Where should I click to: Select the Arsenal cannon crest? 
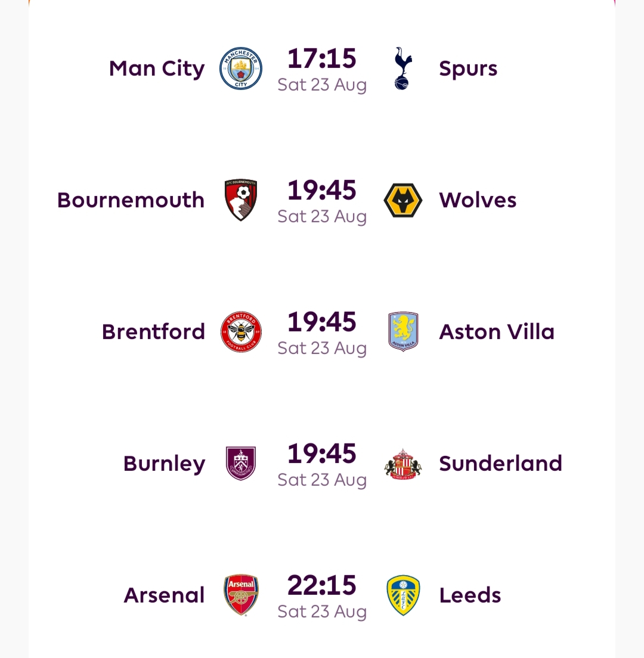click(241, 595)
